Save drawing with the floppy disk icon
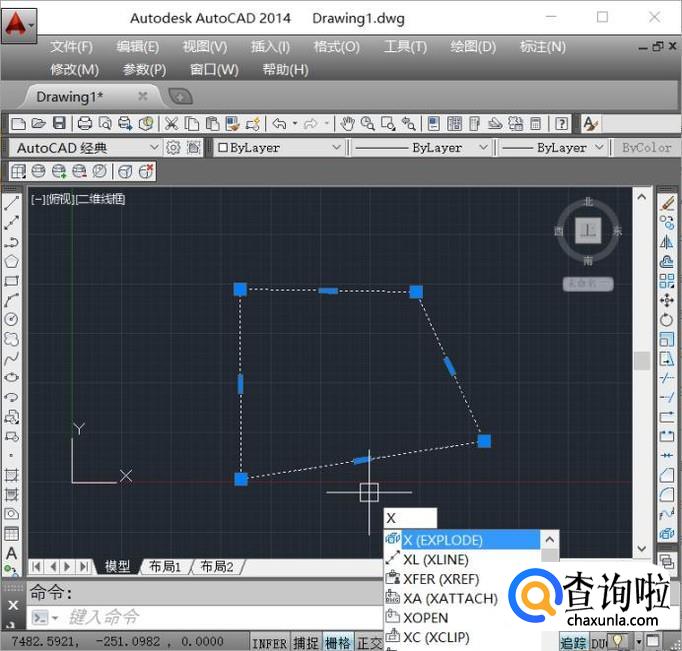This screenshot has height=651, width=682. (59, 124)
